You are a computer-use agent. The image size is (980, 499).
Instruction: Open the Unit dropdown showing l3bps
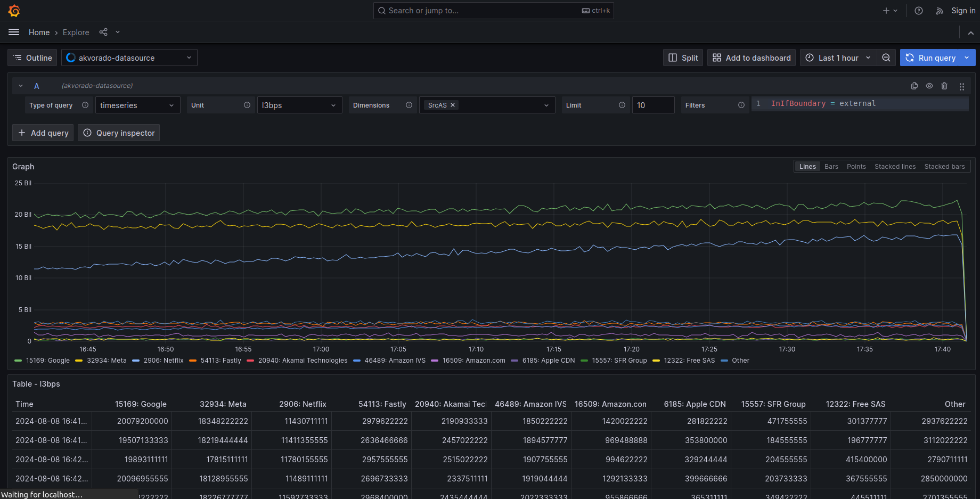coord(299,105)
